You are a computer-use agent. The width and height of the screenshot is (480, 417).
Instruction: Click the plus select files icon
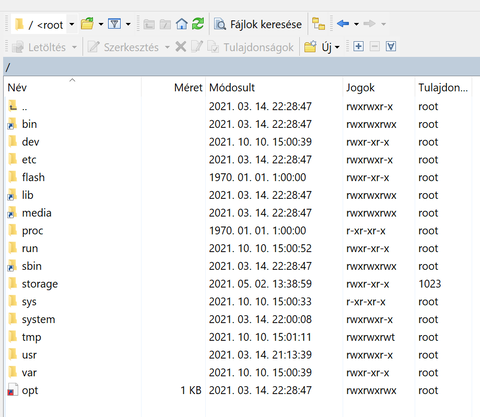[358, 46]
